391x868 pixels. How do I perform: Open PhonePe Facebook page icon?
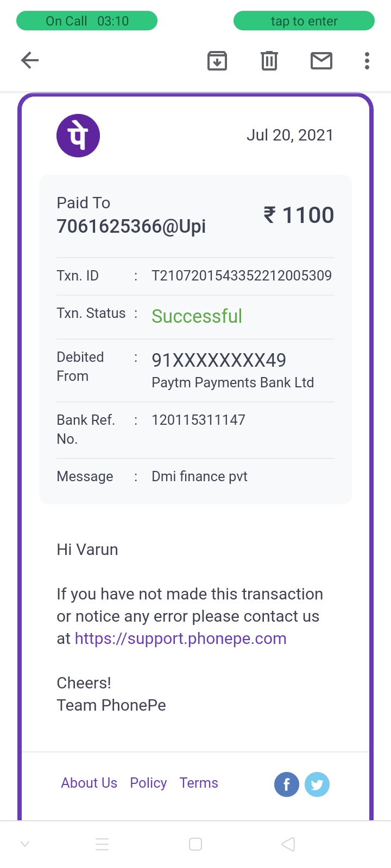click(x=287, y=784)
